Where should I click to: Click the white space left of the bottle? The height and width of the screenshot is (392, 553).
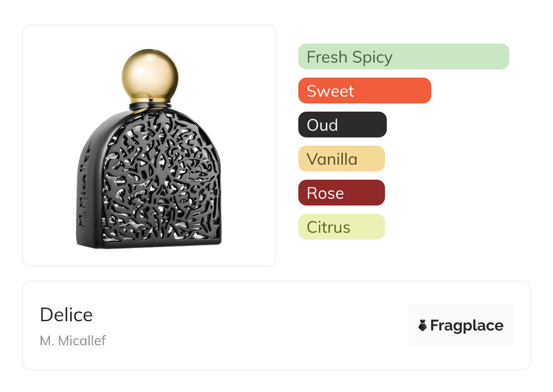tap(48, 145)
